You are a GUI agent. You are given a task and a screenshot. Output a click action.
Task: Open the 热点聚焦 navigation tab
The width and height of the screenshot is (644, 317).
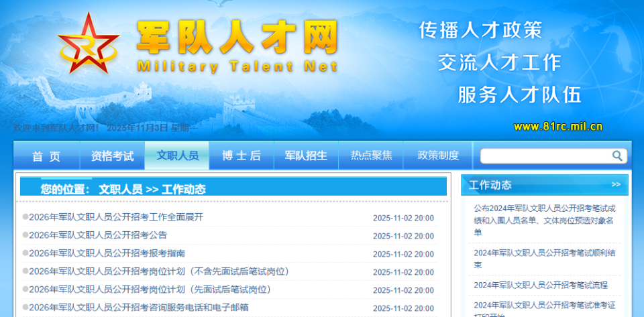pos(371,156)
